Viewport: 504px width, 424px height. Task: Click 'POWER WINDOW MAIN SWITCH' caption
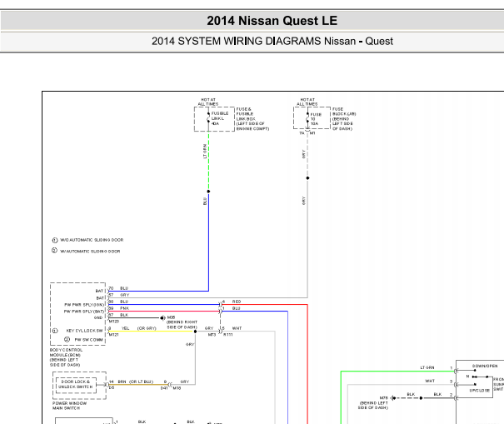(x=70, y=406)
